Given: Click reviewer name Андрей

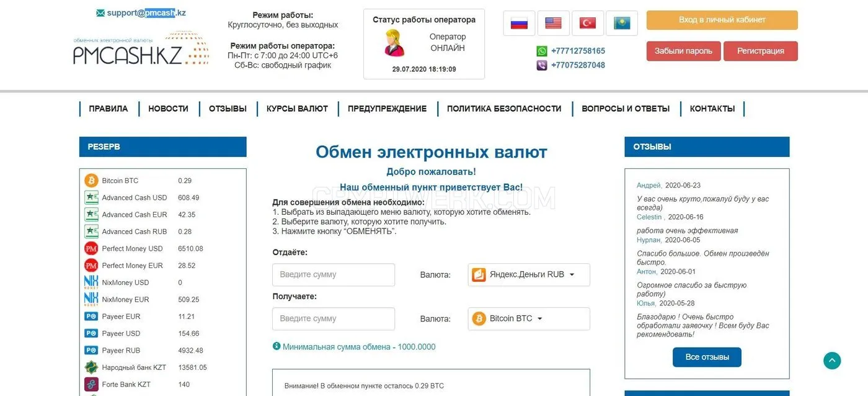Looking at the screenshot, I should pyautogui.click(x=649, y=186).
